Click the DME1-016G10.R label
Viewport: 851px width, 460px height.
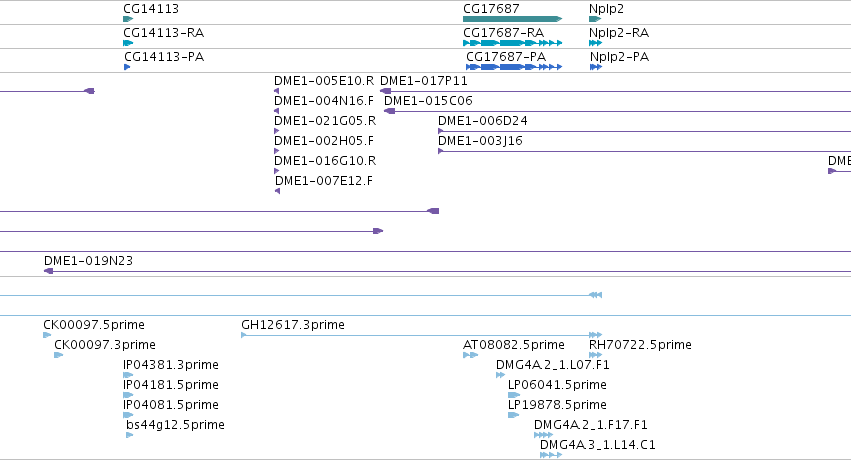(325, 161)
